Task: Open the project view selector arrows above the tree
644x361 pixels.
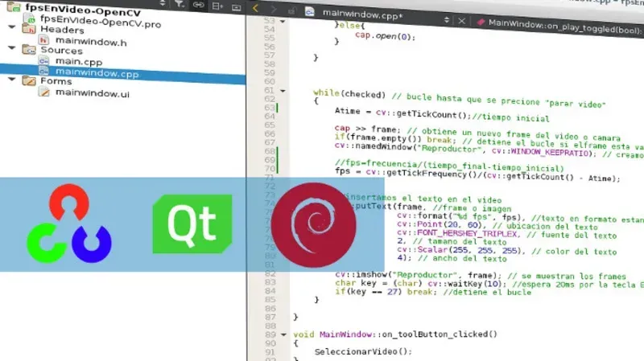Action: (163, 3)
